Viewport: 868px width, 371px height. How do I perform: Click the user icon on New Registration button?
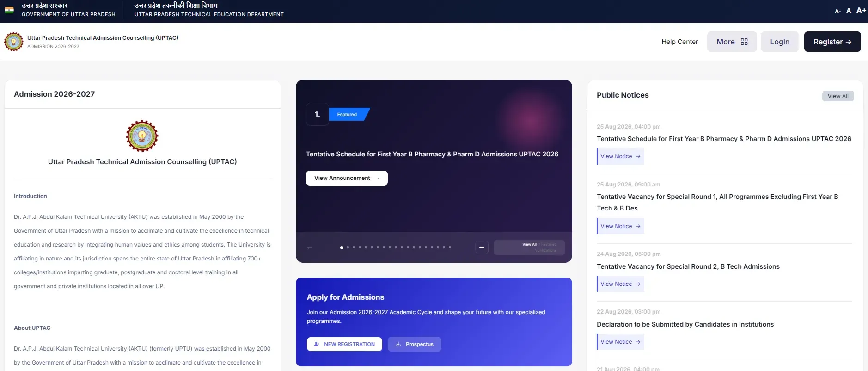[x=317, y=344]
